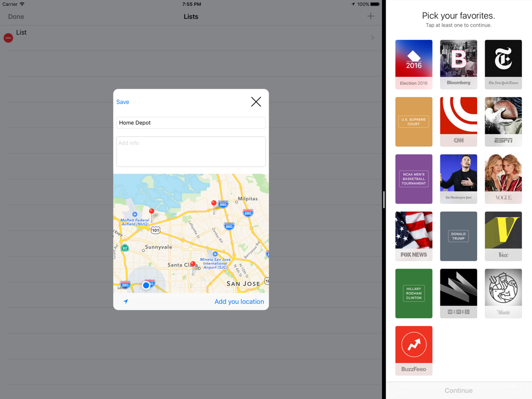Tap the San Jose label on the map
The width and height of the screenshot is (532, 399).
[x=243, y=284]
